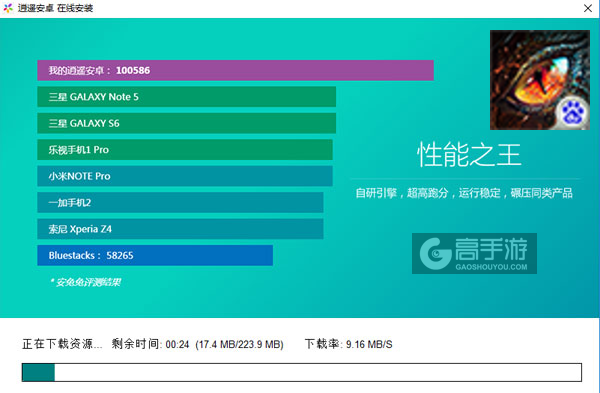Image resolution: width=600 pixels, height=393 pixels.
Task: Click the 正在下载资源 status label
Action: tap(62, 344)
